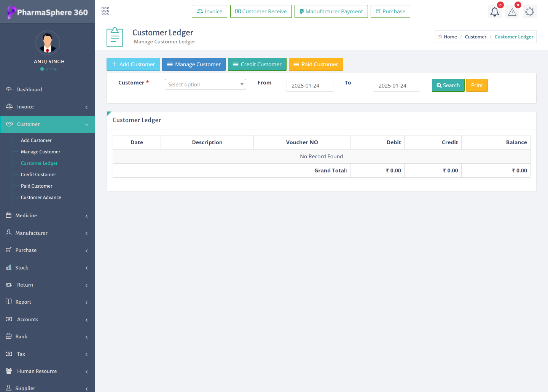The image size is (548, 392).
Task: Click the From date input field
Action: (x=309, y=86)
